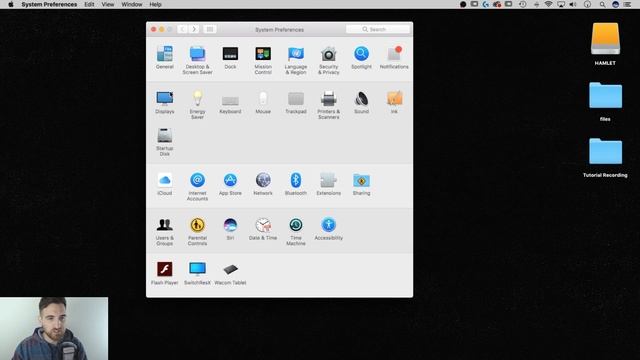The height and width of the screenshot is (360, 640).
Task: Click the Show All grid button
Action: [209, 29]
